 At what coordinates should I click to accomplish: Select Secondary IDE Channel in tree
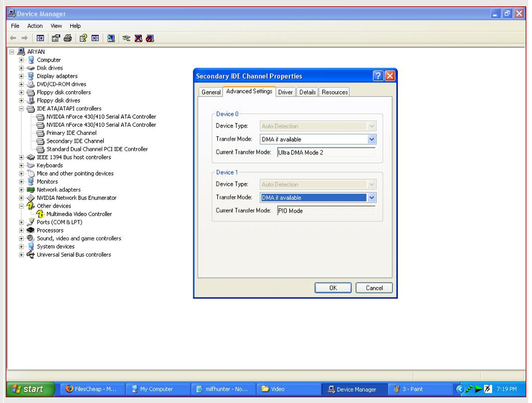pyautogui.click(x=75, y=141)
